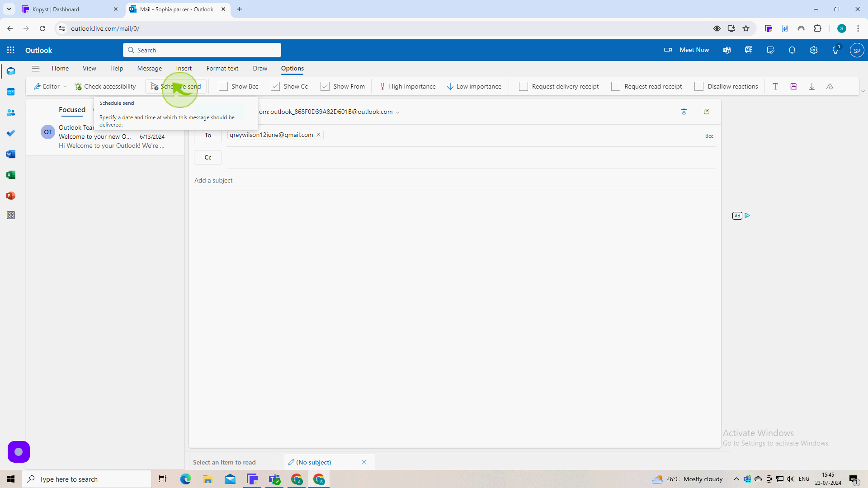Open File Explorer from taskbar
This screenshot has height=488, width=868.
pos(208,479)
